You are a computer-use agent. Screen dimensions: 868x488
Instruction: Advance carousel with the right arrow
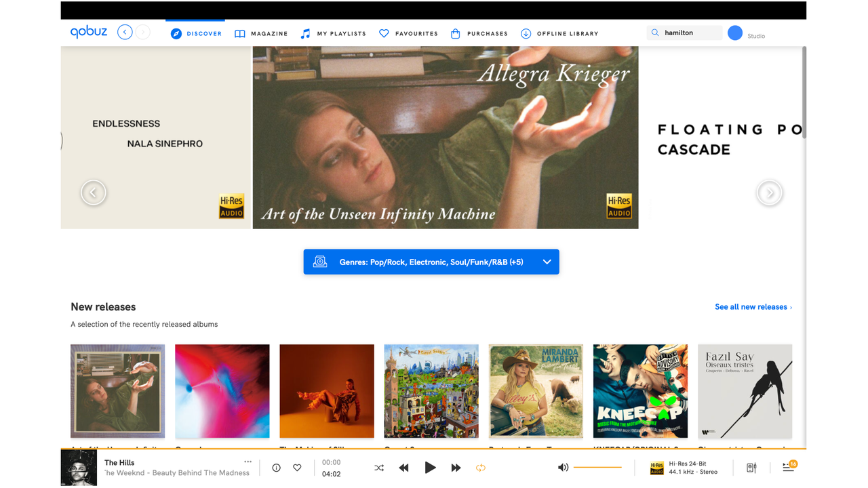click(770, 192)
